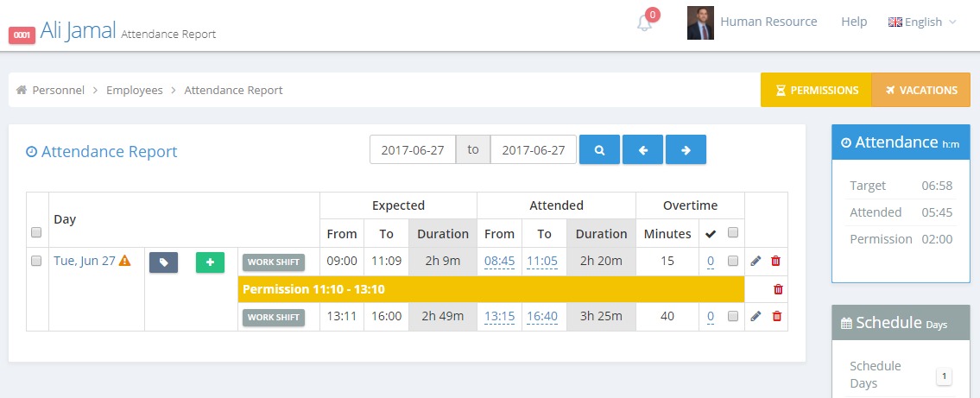Toggle the select-all checkbox in Day header
980x398 pixels.
(x=36, y=232)
